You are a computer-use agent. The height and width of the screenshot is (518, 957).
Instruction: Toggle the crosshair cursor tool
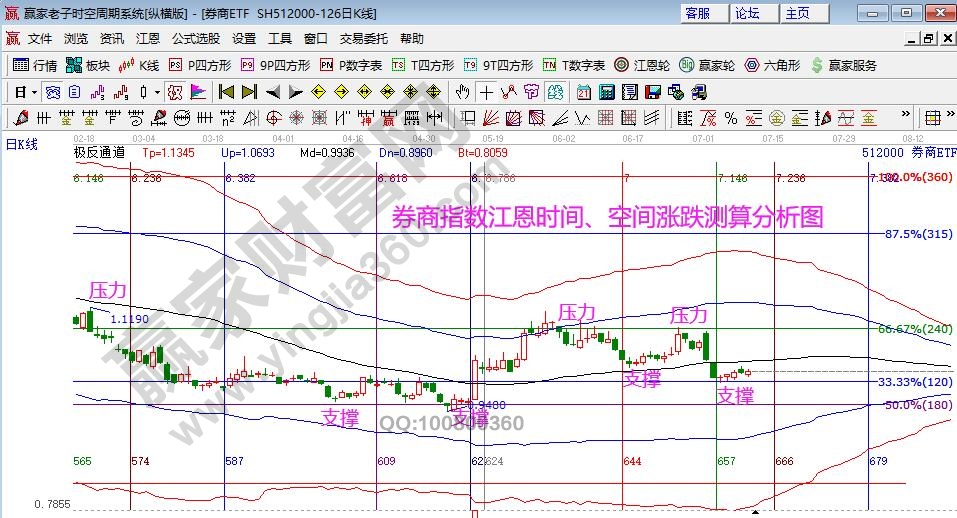click(x=486, y=92)
